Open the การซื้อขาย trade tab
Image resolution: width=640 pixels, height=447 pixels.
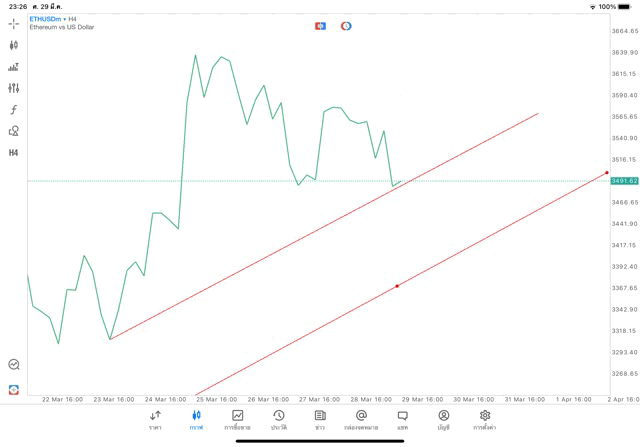(x=237, y=420)
